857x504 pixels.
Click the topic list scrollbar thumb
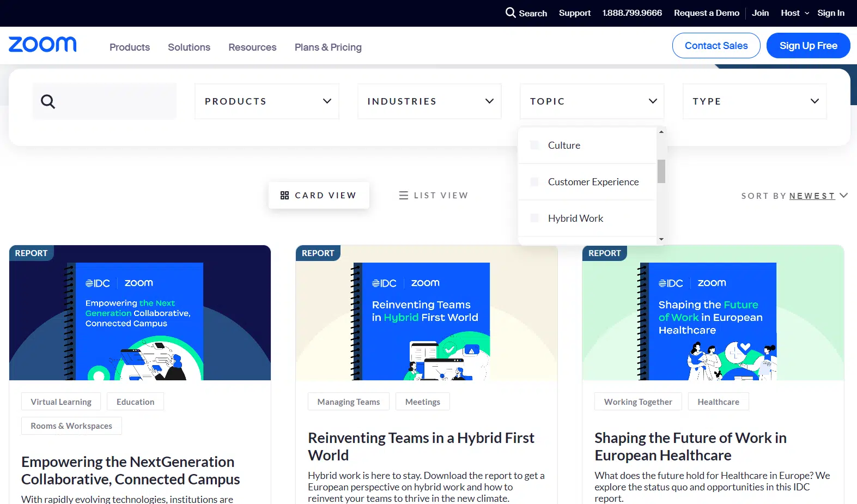click(661, 171)
